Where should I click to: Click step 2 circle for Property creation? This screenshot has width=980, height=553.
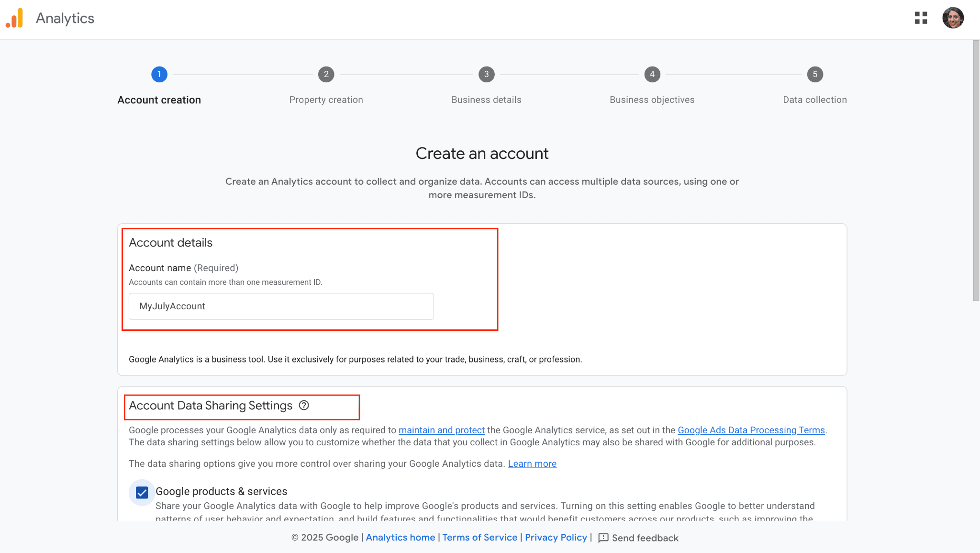coord(326,74)
